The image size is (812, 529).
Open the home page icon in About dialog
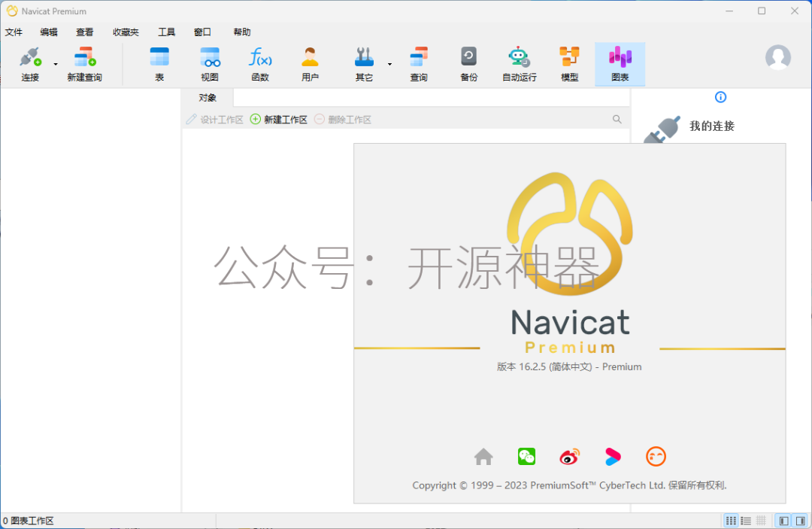tap(483, 457)
